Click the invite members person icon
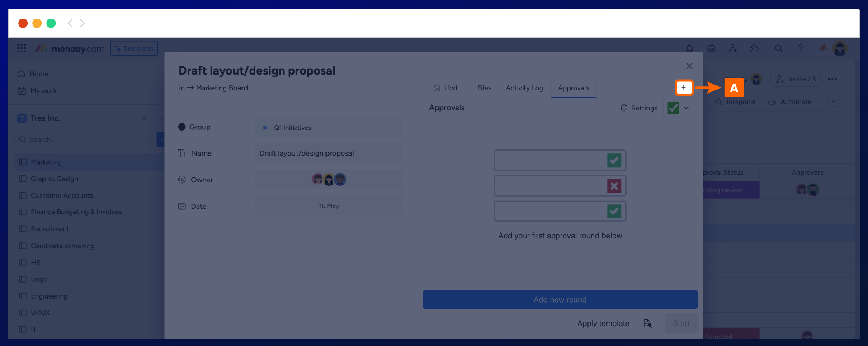868x346 pixels. (x=733, y=48)
